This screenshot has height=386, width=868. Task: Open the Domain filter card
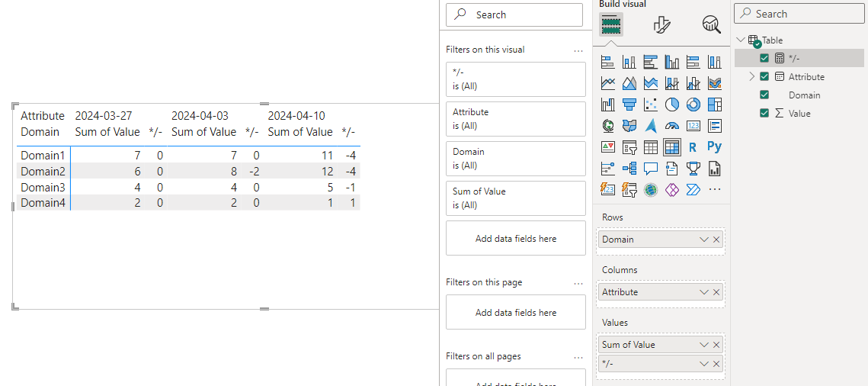pyautogui.click(x=515, y=159)
